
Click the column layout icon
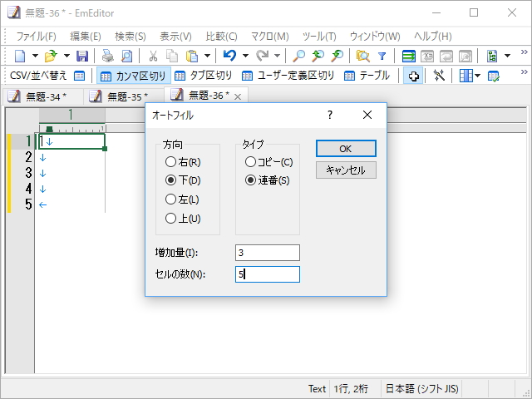coord(465,76)
